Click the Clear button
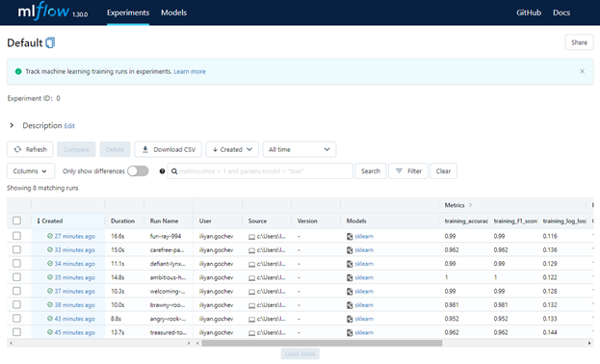Viewport: 600px width, 364px height. point(443,171)
